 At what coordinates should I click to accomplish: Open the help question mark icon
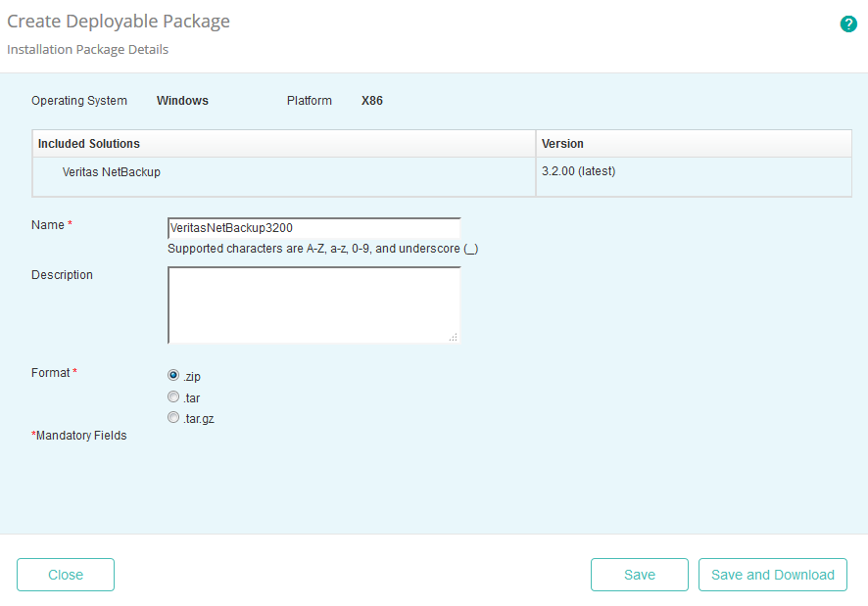[848, 23]
